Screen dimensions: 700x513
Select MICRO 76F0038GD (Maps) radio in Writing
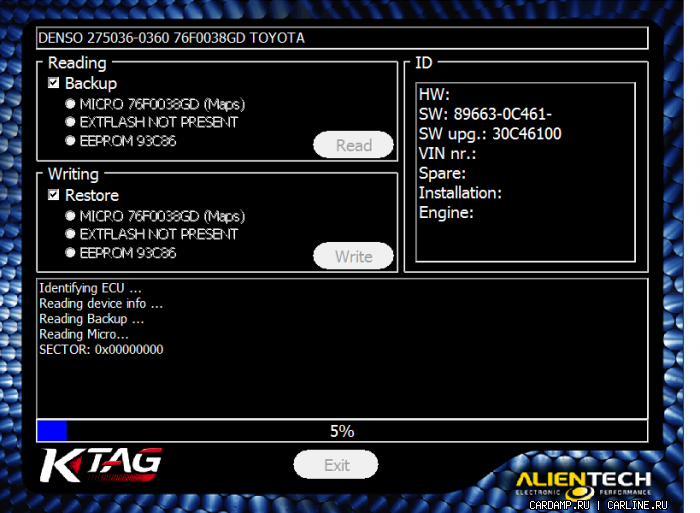point(70,216)
